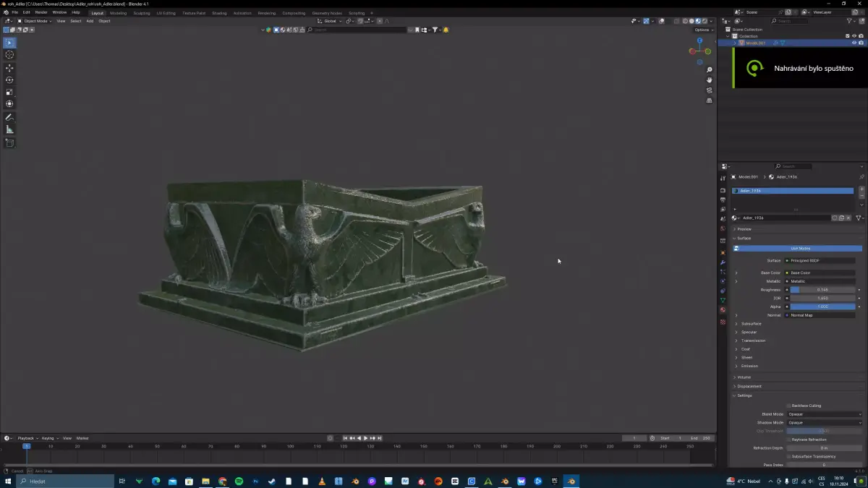
Task: Select the Cursor tool in viewport toolbar
Action: 9,55
